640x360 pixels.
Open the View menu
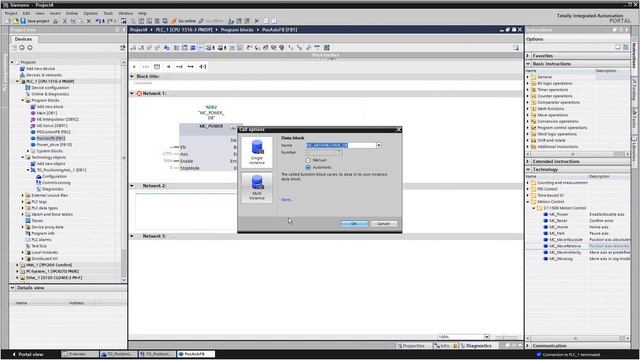(40, 13)
